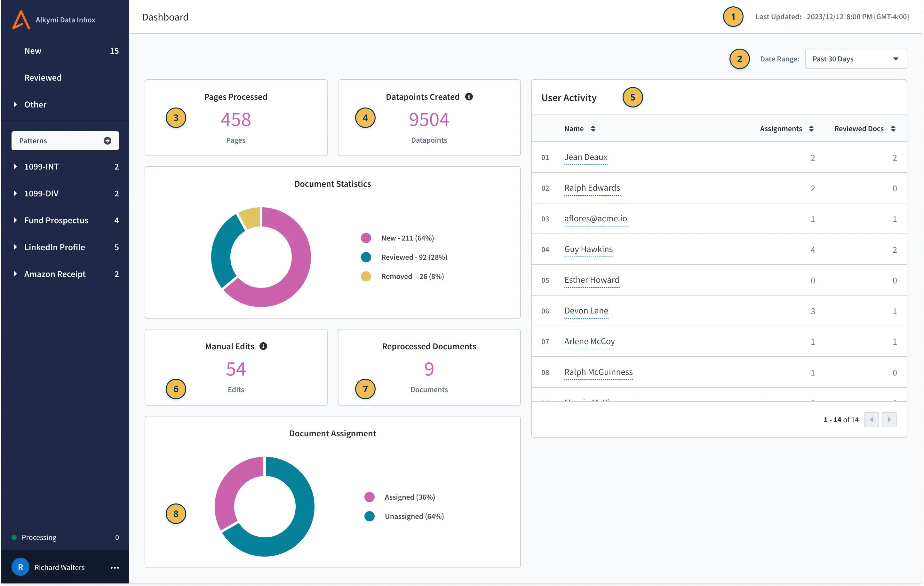Open Guy Hawkins' user link
This screenshot has width=924, height=586.
[588, 249]
